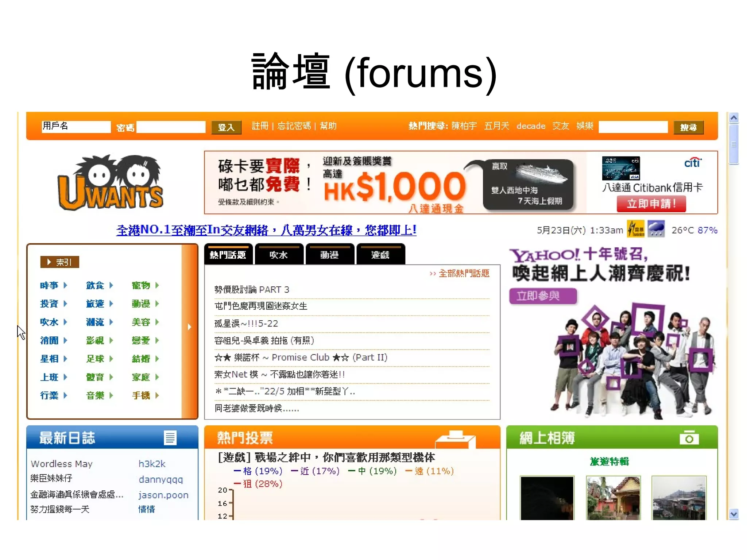Open the 幫助 help link
The height and width of the screenshot is (560, 747).
pyautogui.click(x=328, y=126)
